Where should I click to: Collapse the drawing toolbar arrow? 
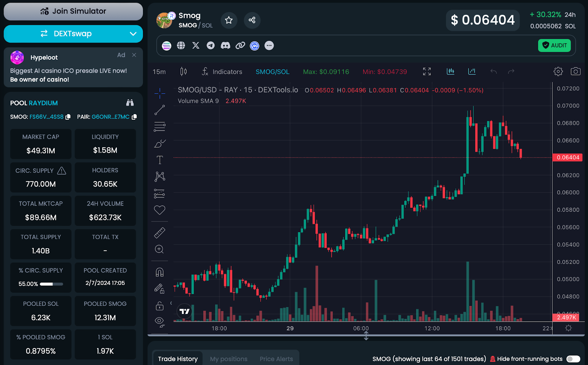coord(171,303)
